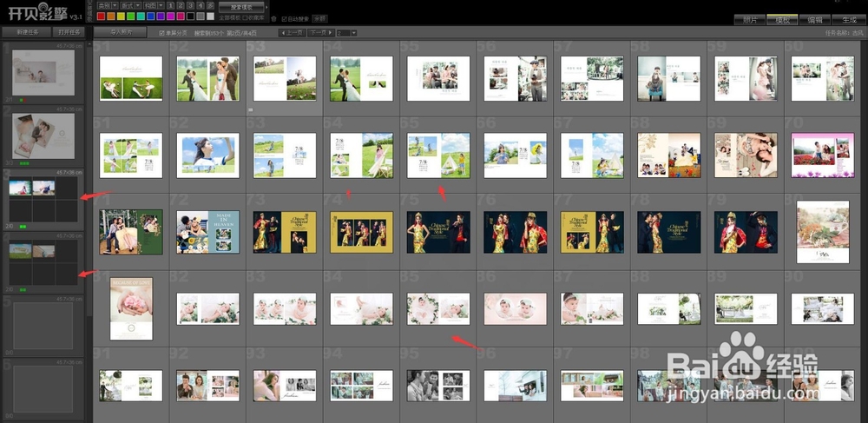Choose template 52 wedding couple on grass
This screenshot has width=868, height=423.
[207, 79]
